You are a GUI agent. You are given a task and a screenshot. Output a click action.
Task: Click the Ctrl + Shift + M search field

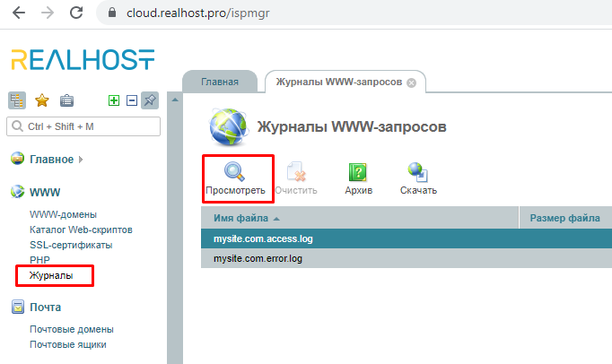click(83, 126)
